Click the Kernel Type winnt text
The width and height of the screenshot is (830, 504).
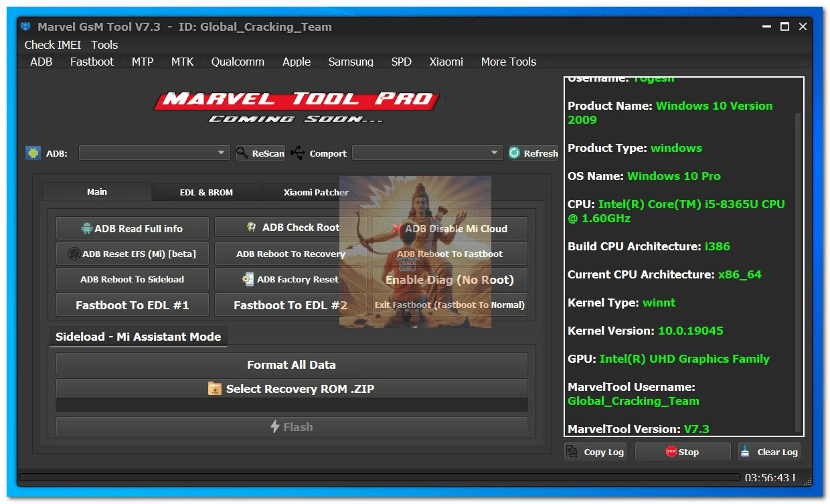point(621,303)
